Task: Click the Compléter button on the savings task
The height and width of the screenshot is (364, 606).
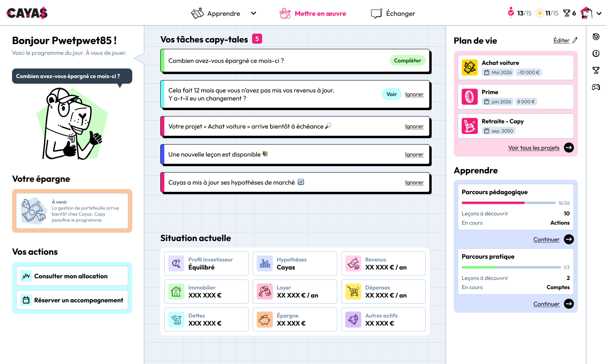Action: 408,60
